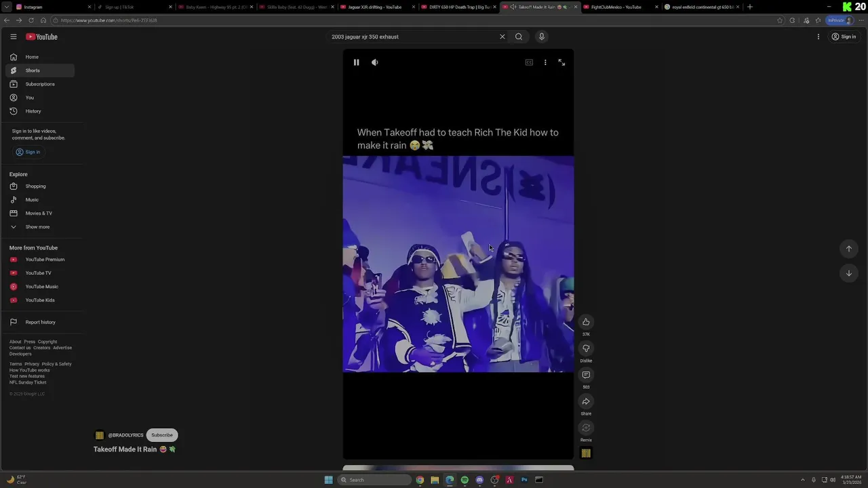The image size is (868, 488).
Task: Click the sidebar Sign in button
Action: (28, 152)
